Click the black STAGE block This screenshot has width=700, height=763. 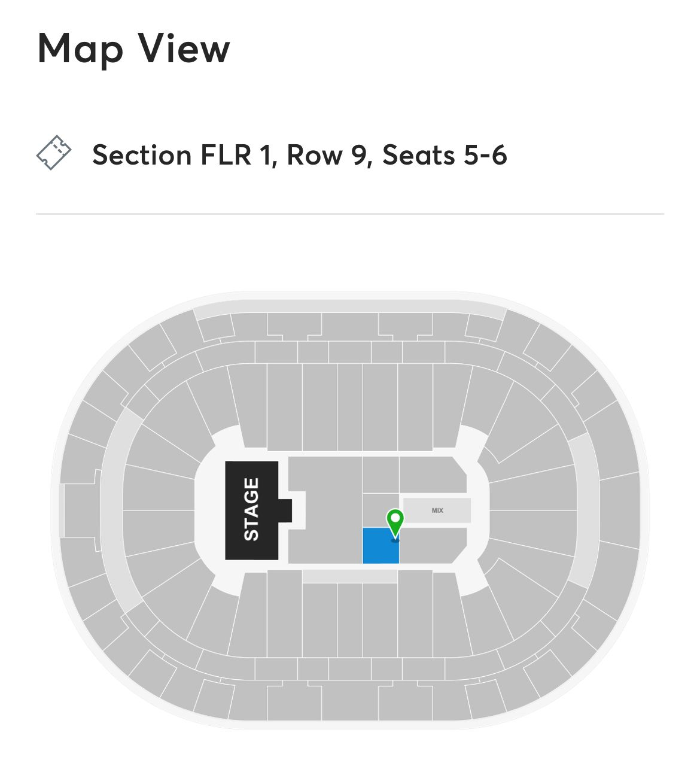[251, 510]
